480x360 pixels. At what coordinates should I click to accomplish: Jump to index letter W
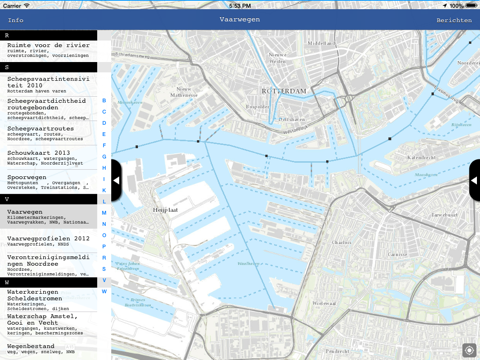click(104, 291)
